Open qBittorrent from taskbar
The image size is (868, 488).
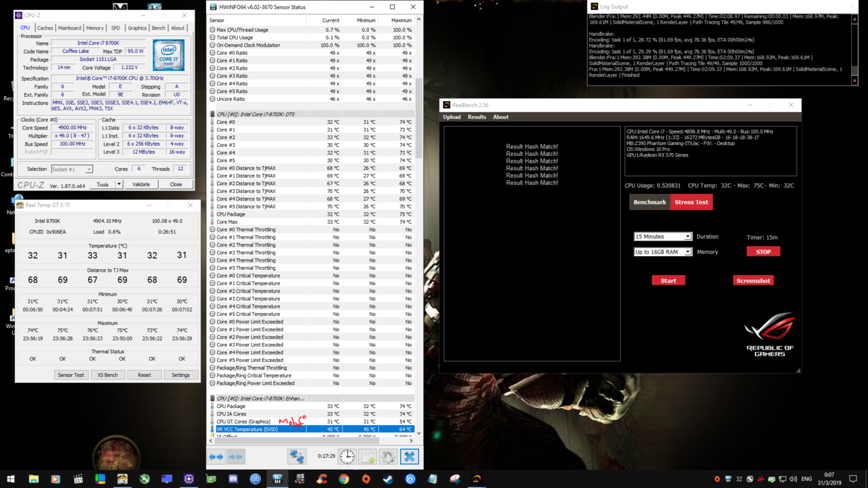coord(255,479)
